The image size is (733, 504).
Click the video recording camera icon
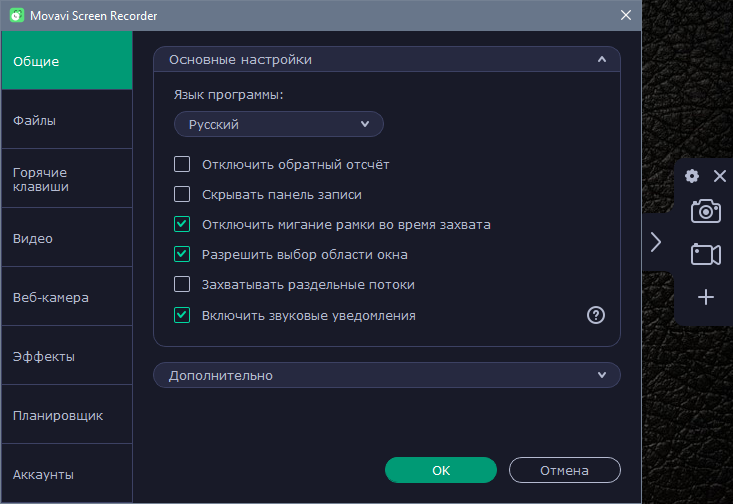click(x=705, y=254)
